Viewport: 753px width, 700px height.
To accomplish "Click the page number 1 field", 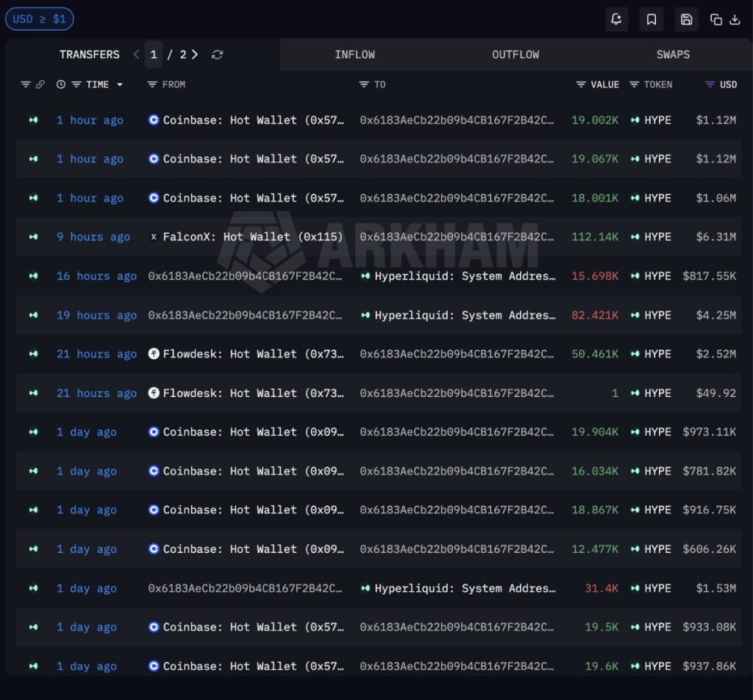I will coord(154,54).
